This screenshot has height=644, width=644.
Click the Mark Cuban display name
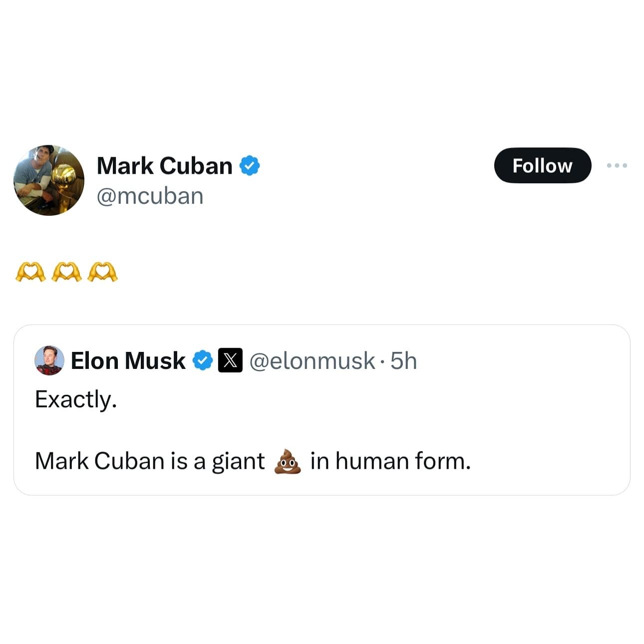[x=164, y=166]
